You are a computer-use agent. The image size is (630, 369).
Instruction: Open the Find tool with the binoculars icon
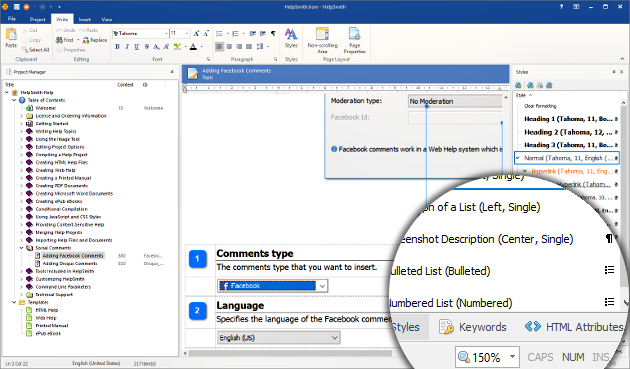click(65, 40)
